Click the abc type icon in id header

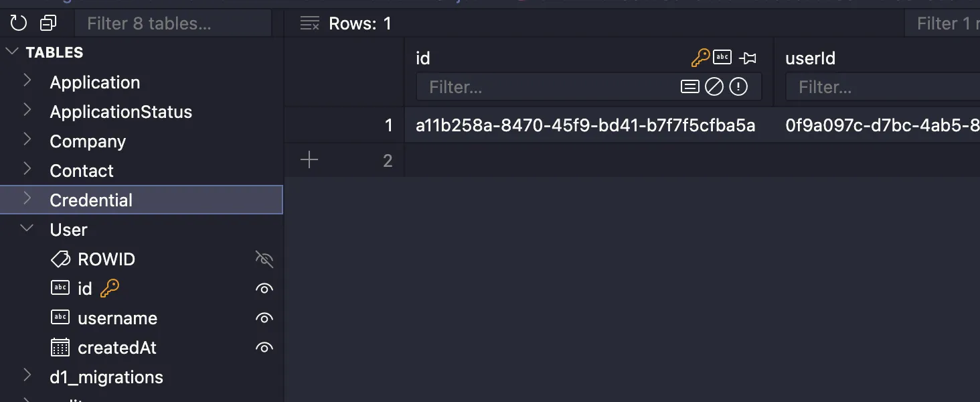[x=722, y=58]
